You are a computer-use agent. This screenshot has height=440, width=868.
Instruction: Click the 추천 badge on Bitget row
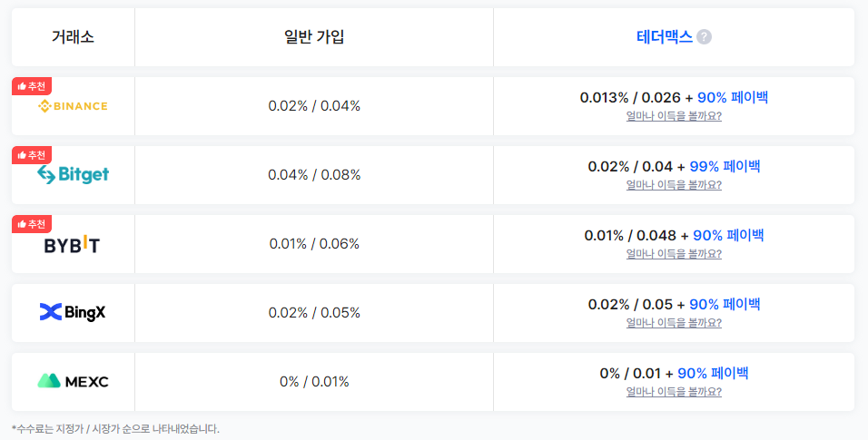coord(32,155)
